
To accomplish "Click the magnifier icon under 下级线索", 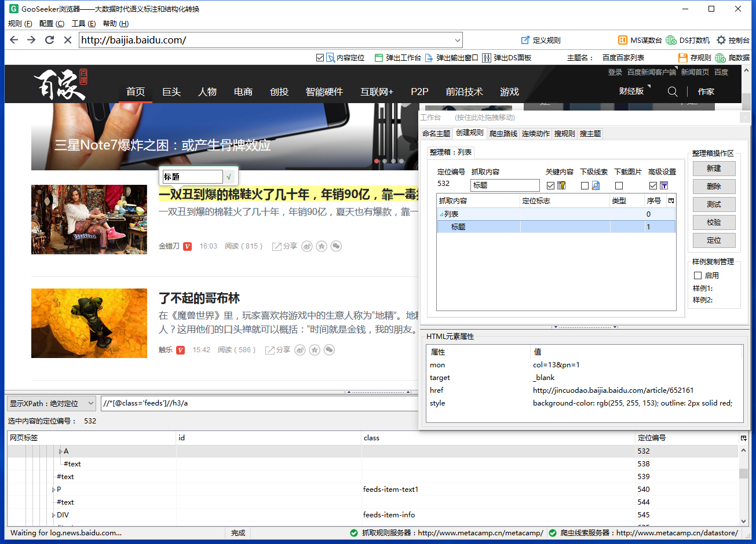I will click(x=596, y=185).
